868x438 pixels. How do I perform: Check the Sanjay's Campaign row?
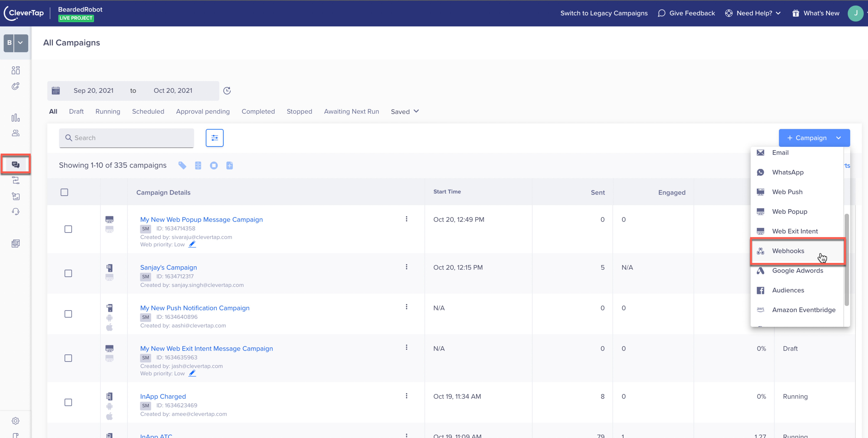[68, 273]
